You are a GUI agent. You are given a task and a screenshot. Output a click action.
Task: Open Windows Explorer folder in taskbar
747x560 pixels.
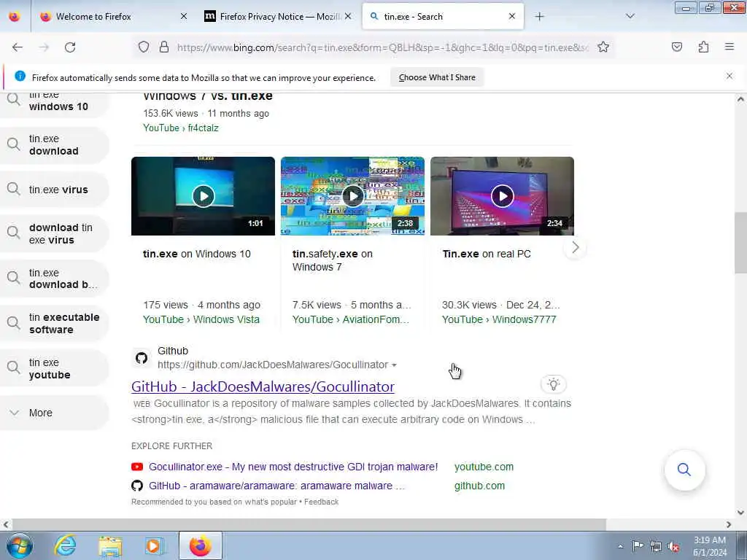point(111,545)
